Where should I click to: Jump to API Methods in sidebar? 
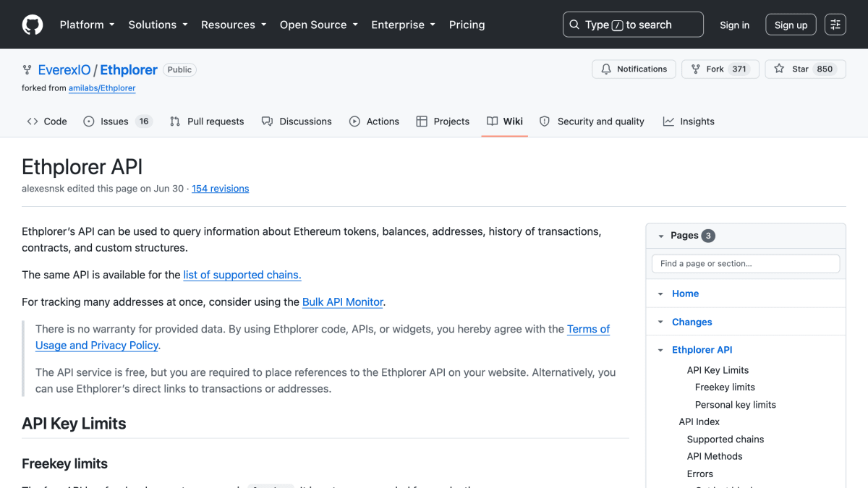click(x=715, y=456)
